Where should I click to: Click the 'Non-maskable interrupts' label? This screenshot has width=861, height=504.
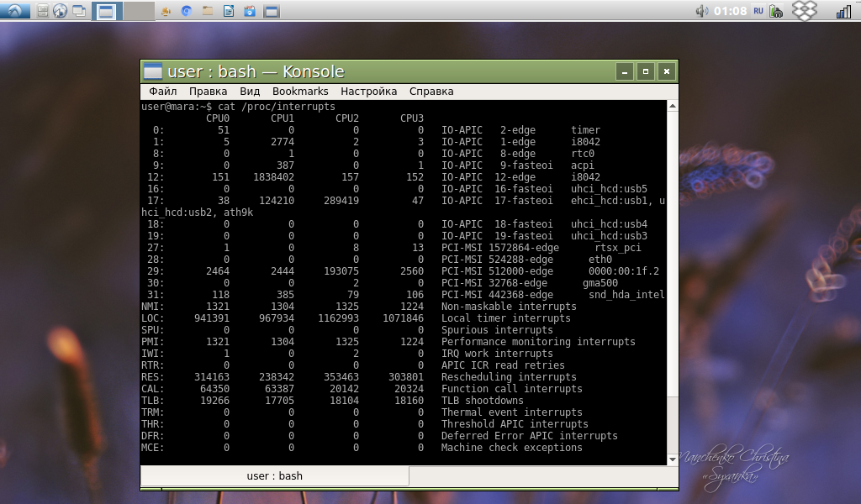[x=509, y=307]
